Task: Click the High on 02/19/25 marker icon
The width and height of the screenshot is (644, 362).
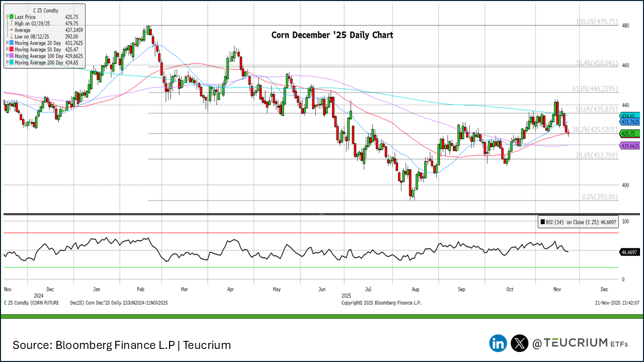Action: 12,23
